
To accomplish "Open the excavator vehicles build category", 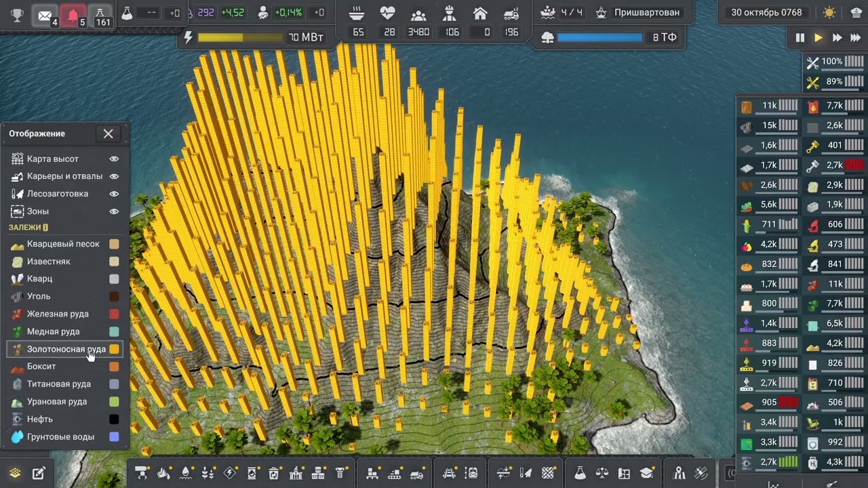I will click(x=418, y=472).
